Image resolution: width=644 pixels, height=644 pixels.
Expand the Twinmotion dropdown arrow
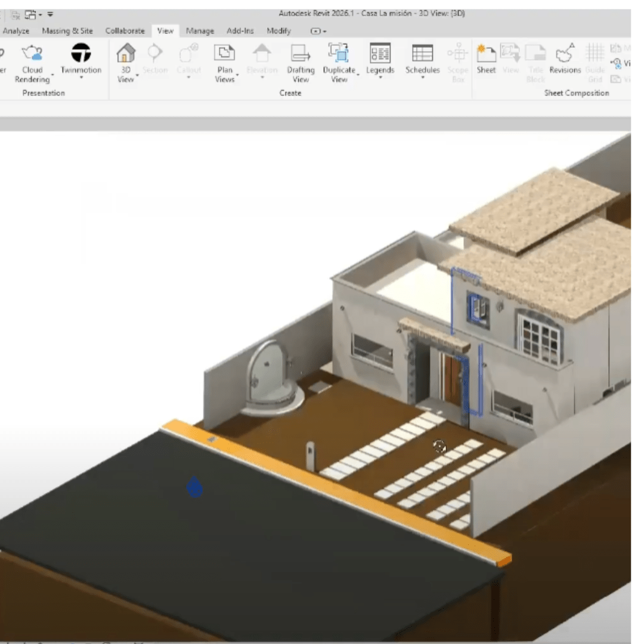(81, 78)
